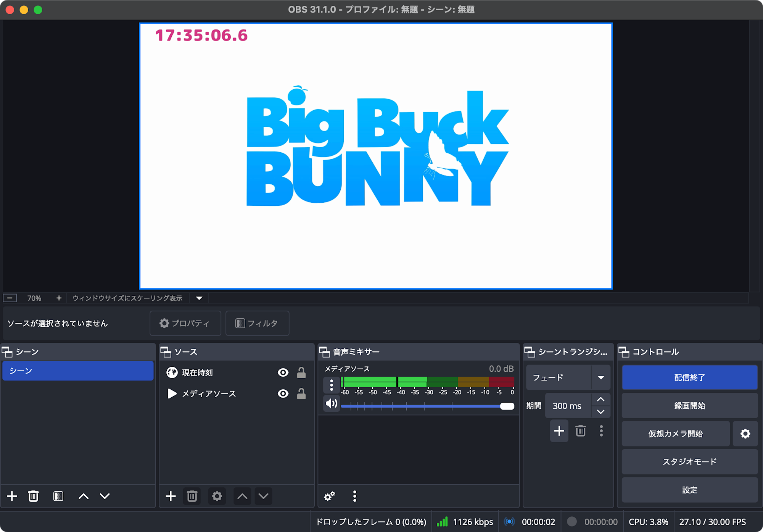
Task: Delete the selected scene
Action: [x=33, y=496]
